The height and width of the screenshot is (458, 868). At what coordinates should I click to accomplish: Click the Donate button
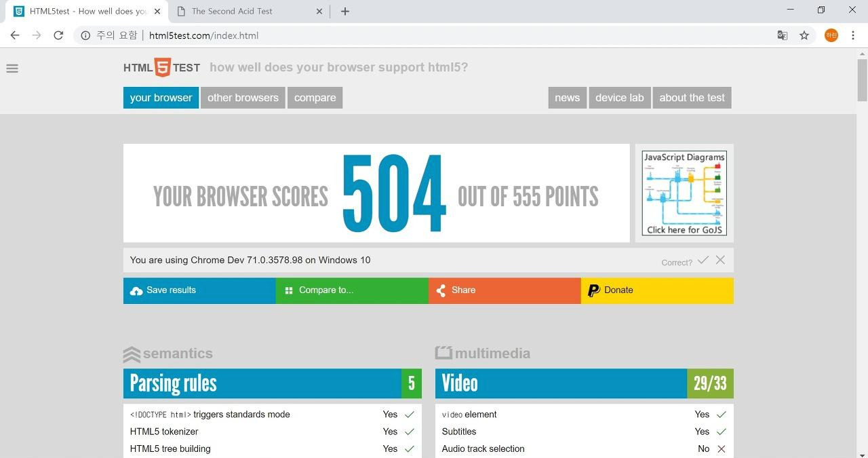(x=657, y=290)
